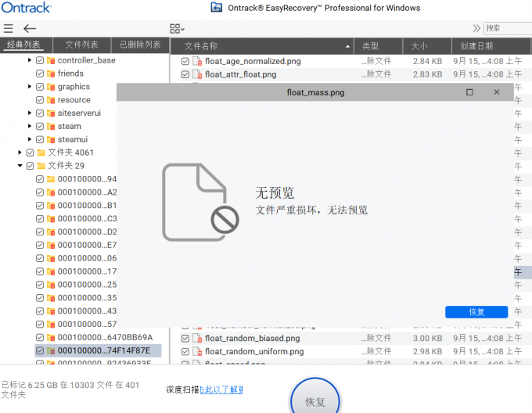Image resolution: width=532 pixels, height=413 pixels.
Task: Select deleted folder icon of 000100000...17
Action: coord(51,271)
